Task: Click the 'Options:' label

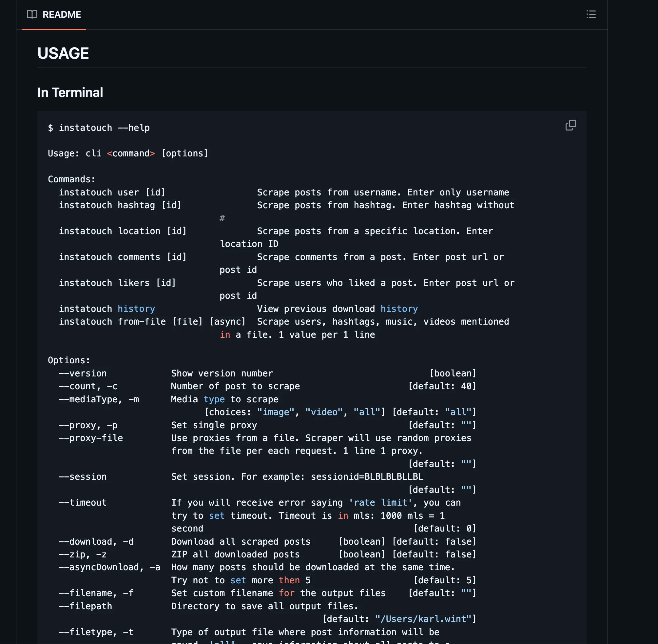Action: click(x=69, y=361)
